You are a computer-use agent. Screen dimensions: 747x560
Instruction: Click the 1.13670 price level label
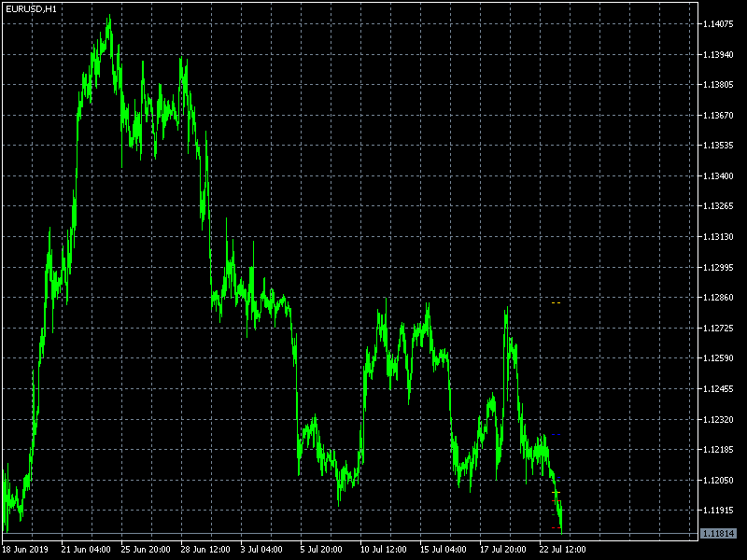718,115
